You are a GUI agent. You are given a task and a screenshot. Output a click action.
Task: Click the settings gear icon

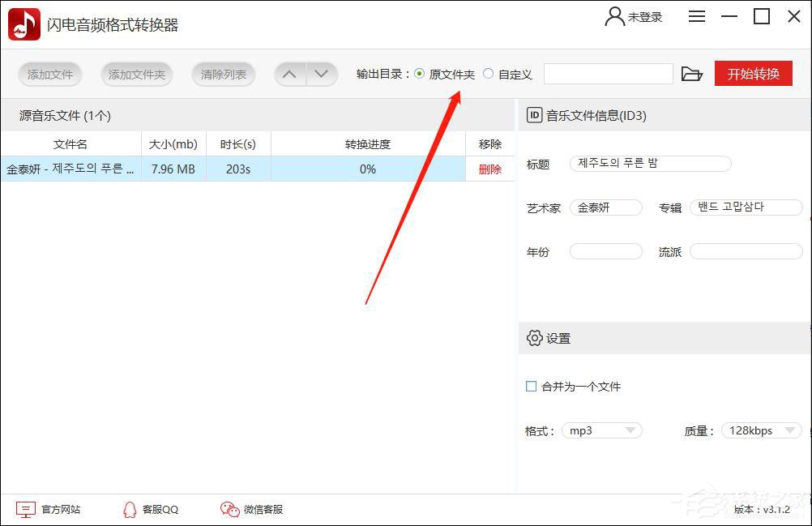[536, 338]
